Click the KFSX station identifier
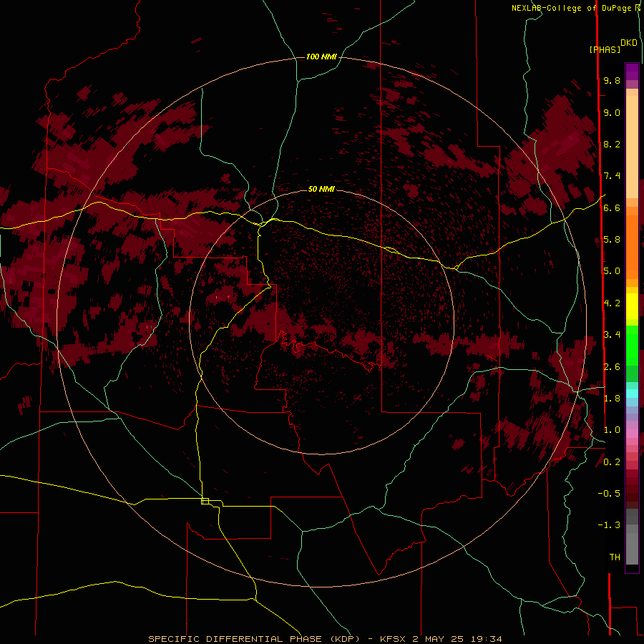 tap(394, 639)
